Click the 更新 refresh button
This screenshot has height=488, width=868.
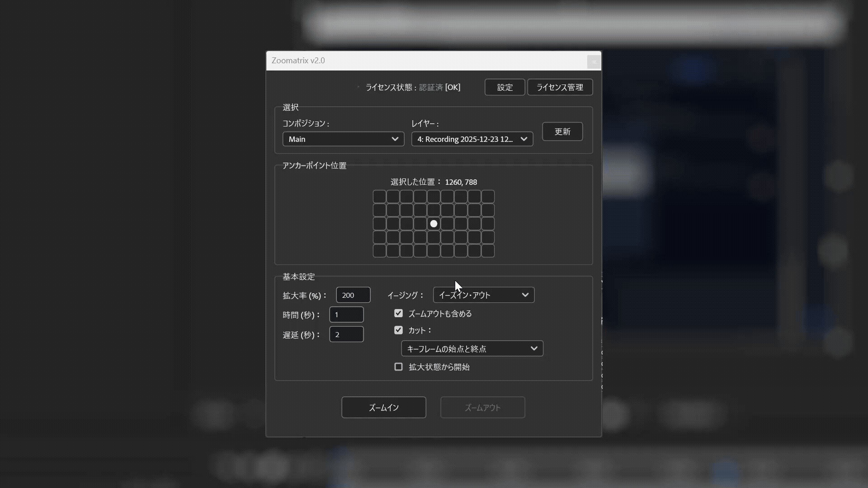tap(562, 131)
